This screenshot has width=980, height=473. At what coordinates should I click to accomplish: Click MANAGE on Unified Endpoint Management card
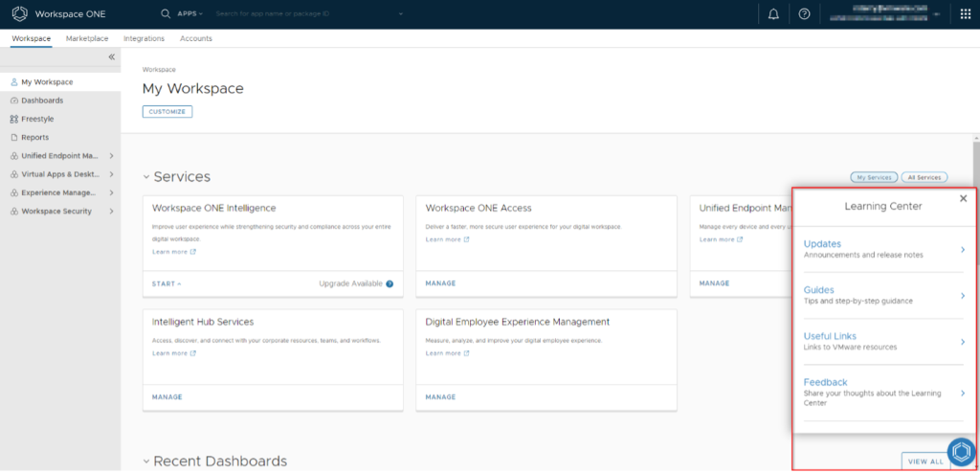714,283
